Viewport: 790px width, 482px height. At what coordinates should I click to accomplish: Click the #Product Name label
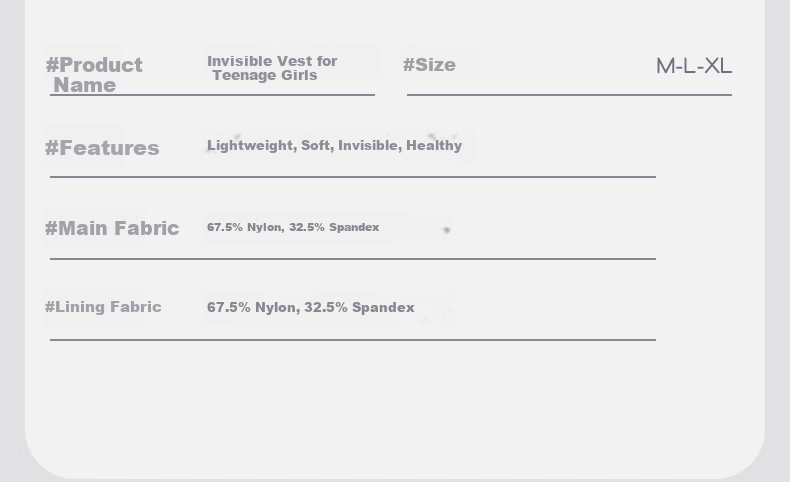pos(94,75)
